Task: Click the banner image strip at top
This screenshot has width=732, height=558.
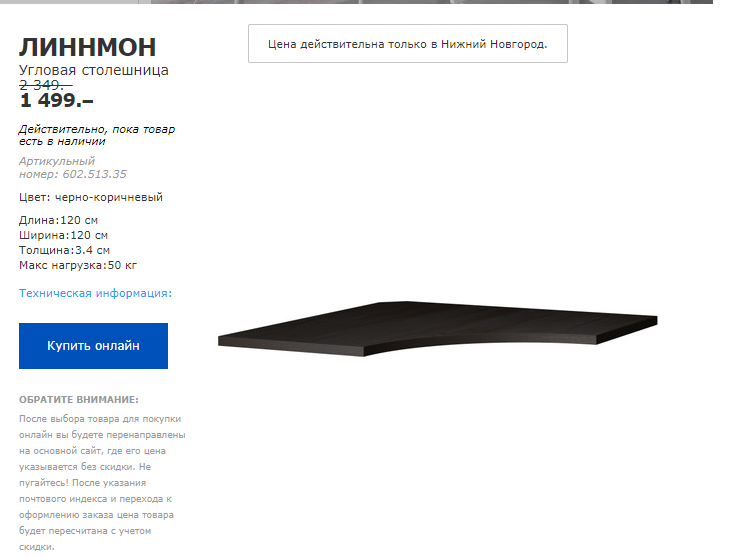Action: click(356, 2)
